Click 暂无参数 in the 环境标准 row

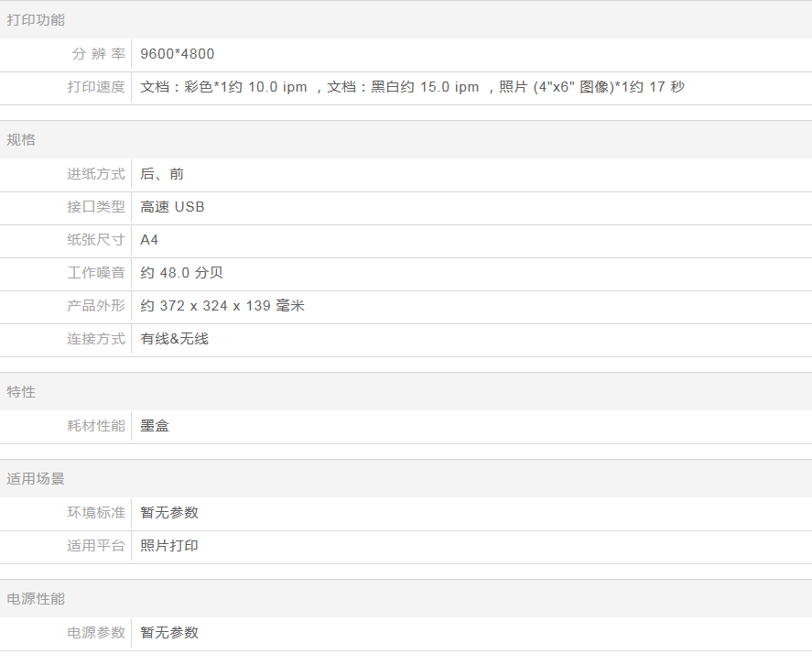(169, 513)
